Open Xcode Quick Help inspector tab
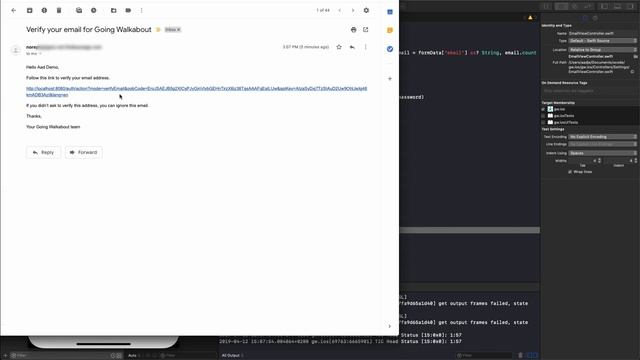Screen dimensions: 640x360 coord(595,18)
